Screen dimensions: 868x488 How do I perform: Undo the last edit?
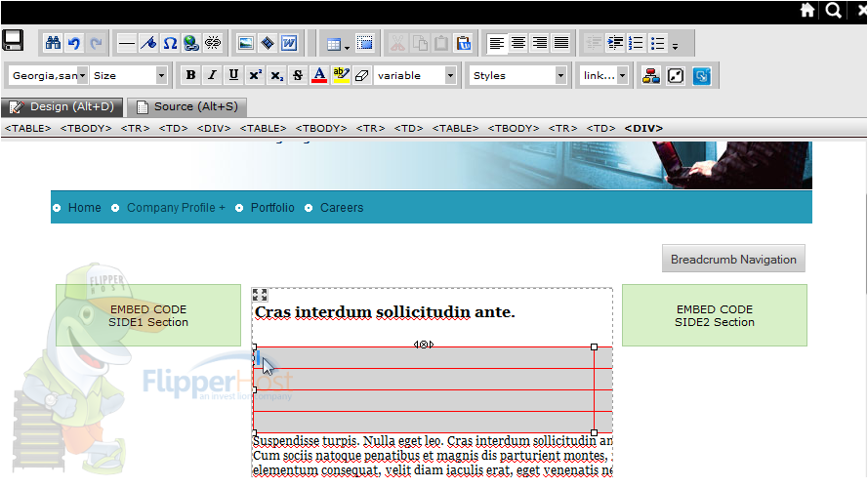coord(74,43)
